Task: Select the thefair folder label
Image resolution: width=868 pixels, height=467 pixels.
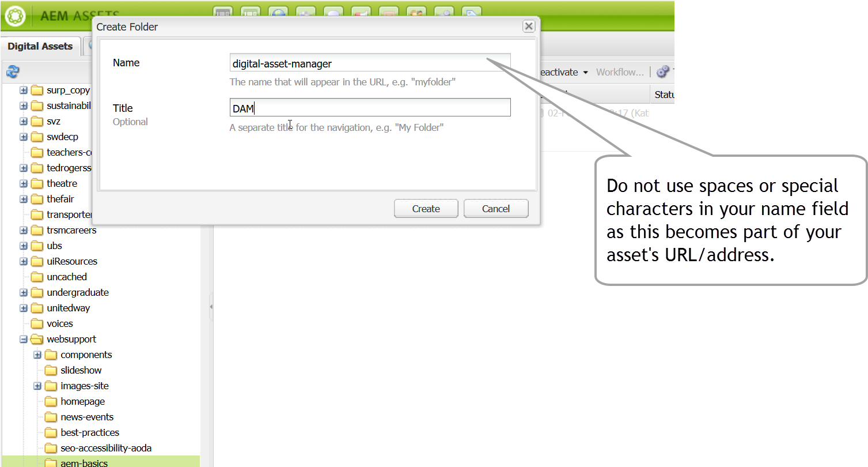Action: click(x=62, y=199)
